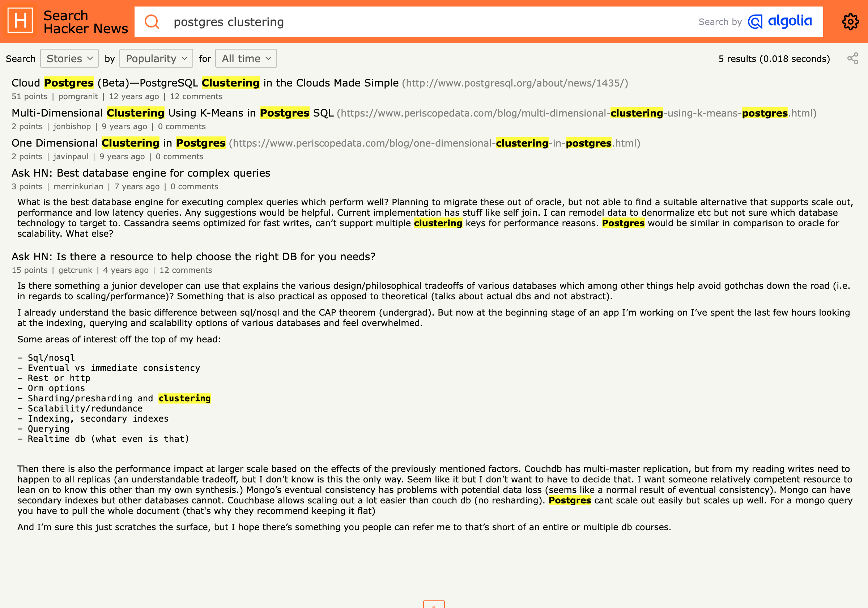Viewport: 868px width, 608px height.
Task: Click the share results icon
Action: (x=853, y=58)
